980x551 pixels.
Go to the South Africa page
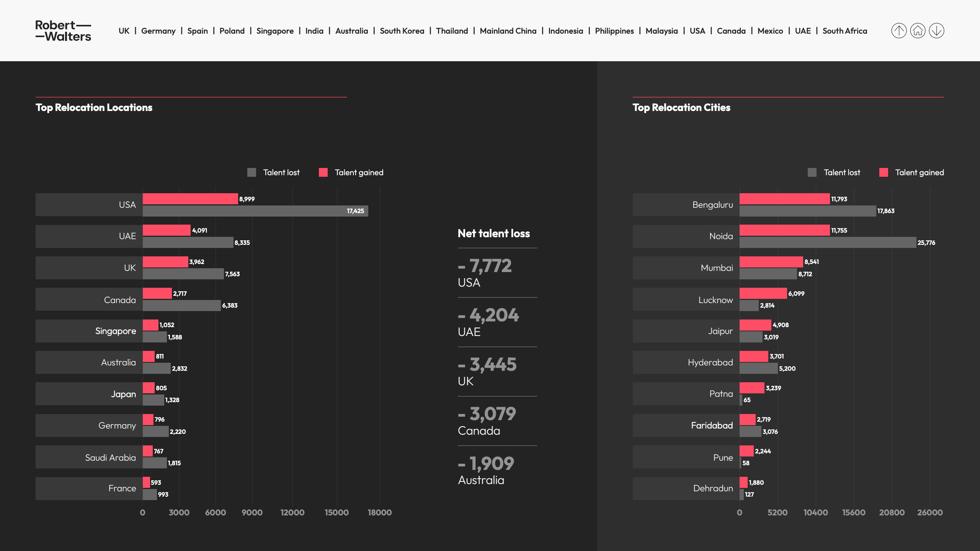(x=844, y=31)
